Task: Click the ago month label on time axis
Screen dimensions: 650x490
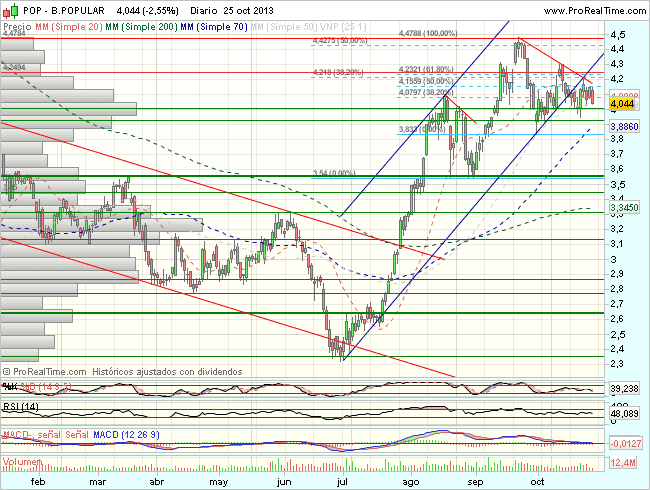Action: pyautogui.click(x=411, y=482)
